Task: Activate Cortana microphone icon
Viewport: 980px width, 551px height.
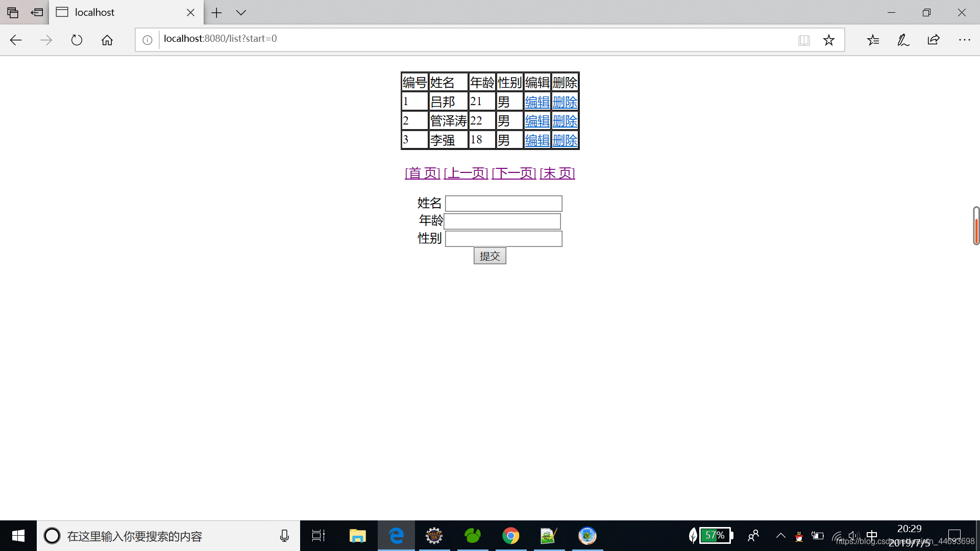Action: coord(284,536)
